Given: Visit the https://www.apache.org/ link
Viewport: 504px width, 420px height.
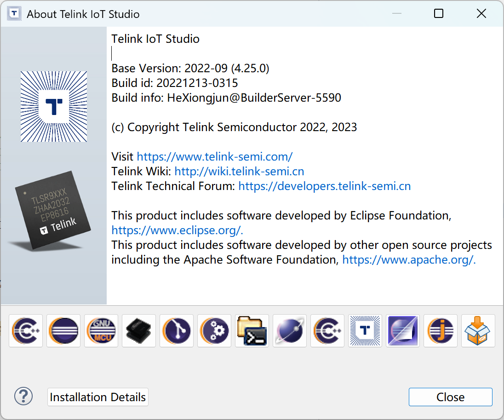Looking at the screenshot, I should (x=408, y=260).
